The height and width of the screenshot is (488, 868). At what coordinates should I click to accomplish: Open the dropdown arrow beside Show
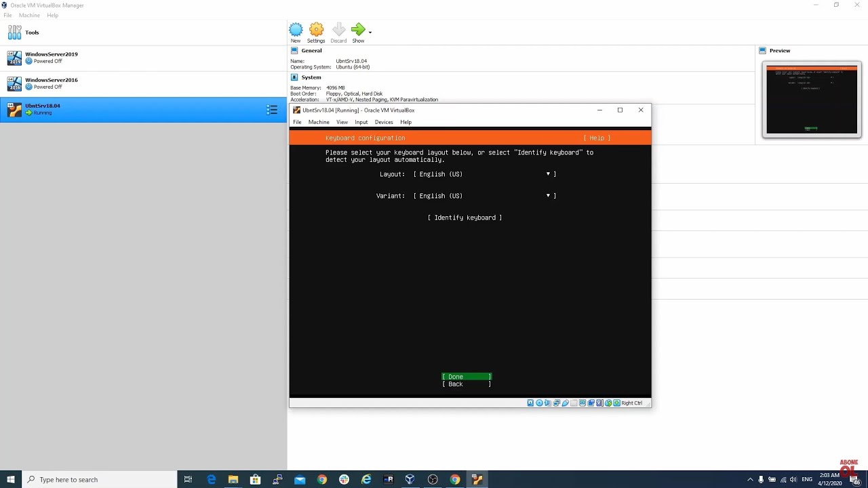tap(370, 32)
